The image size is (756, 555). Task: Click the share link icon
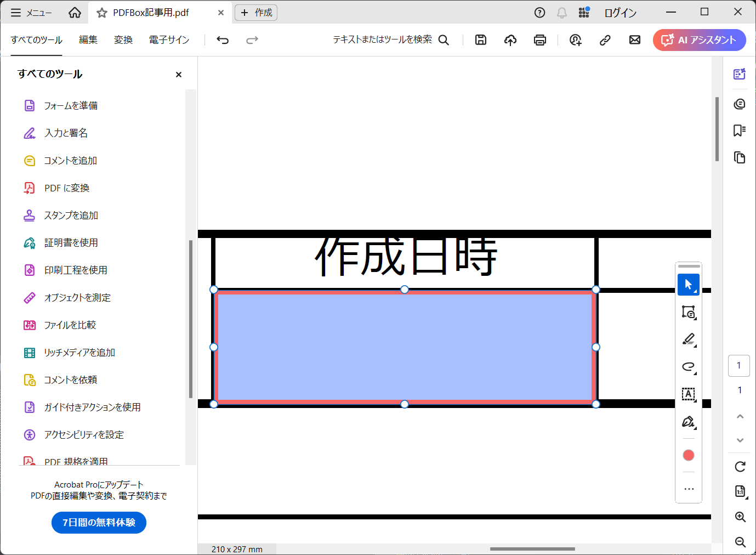click(x=605, y=39)
